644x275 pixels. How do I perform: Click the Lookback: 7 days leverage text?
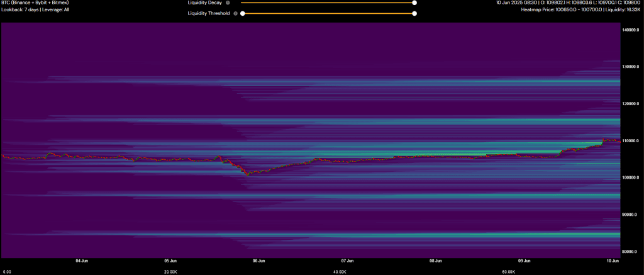pos(35,9)
